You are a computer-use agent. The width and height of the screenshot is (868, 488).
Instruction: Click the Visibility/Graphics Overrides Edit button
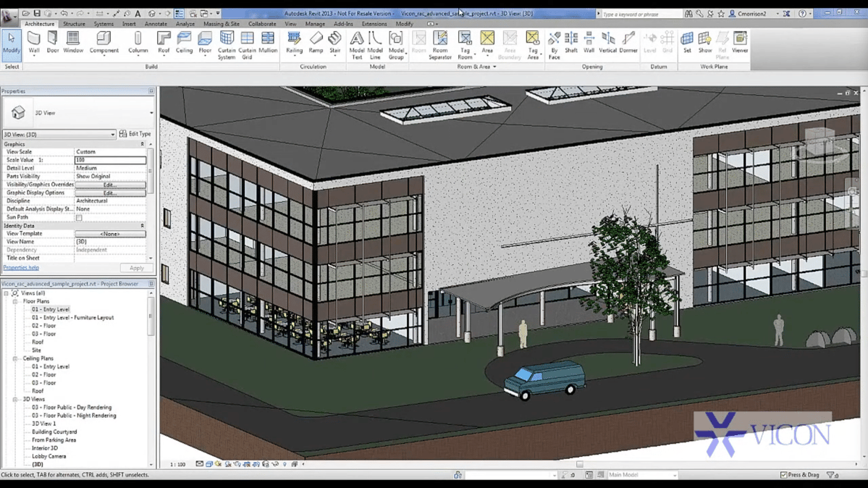(110, 184)
